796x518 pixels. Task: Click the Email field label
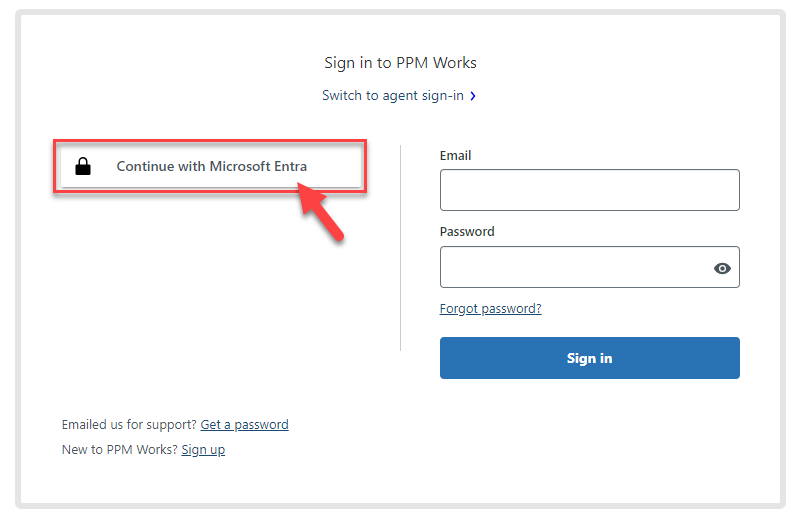tap(455, 156)
